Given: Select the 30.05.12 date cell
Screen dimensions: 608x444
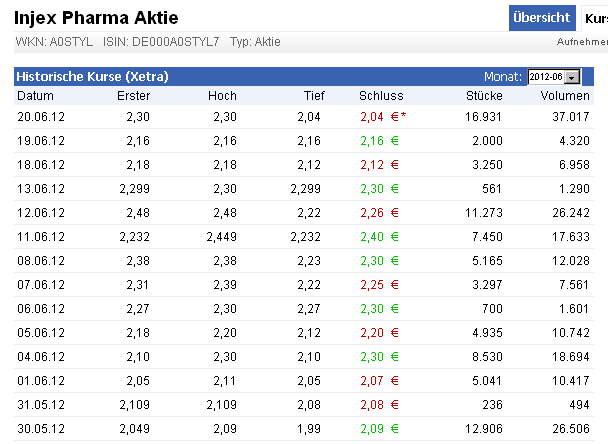Looking at the screenshot, I should (x=38, y=428).
